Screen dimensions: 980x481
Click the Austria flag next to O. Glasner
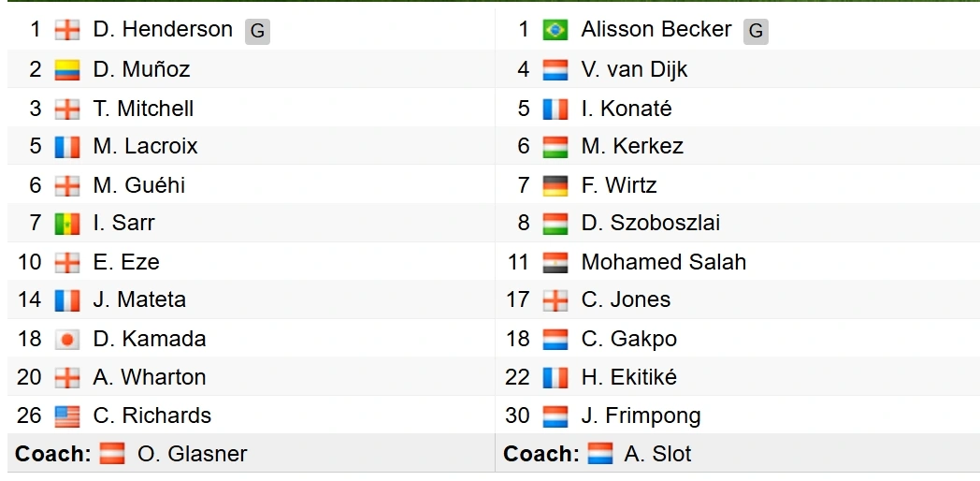(112, 454)
